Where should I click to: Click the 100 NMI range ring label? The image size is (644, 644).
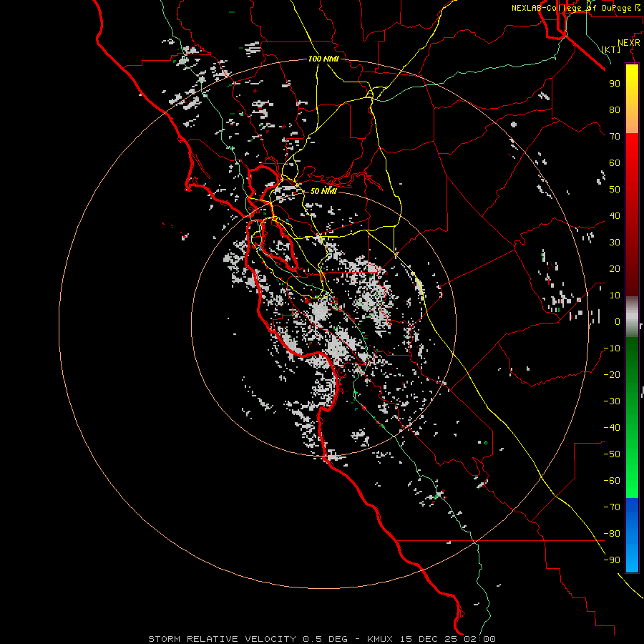[x=323, y=59]
